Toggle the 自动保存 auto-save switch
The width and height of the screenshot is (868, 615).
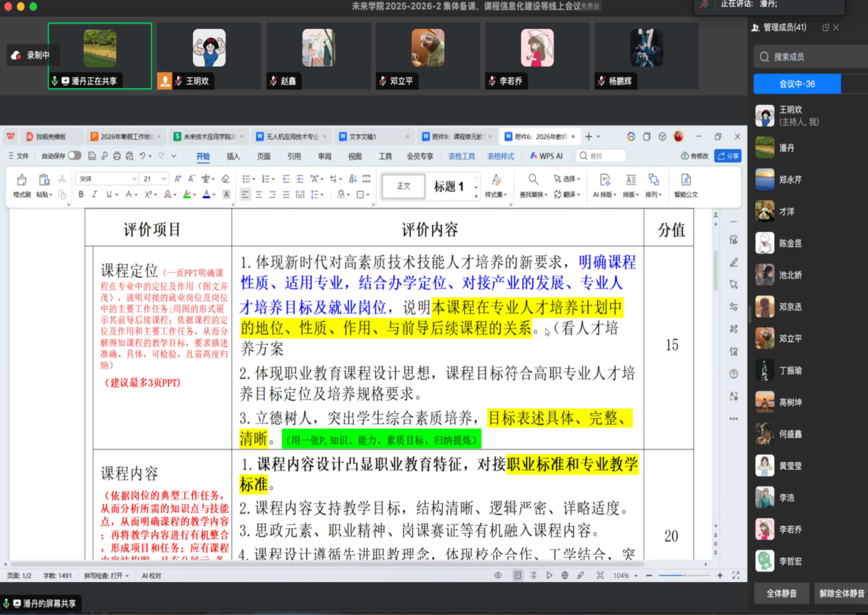75,156
